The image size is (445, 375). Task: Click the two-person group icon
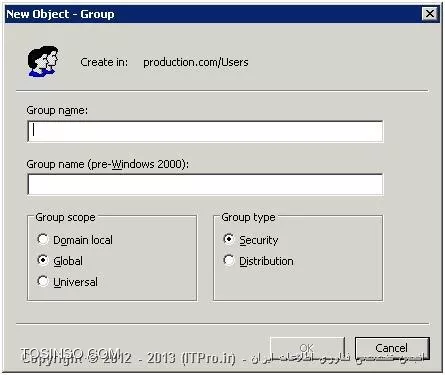click(43, 62)
